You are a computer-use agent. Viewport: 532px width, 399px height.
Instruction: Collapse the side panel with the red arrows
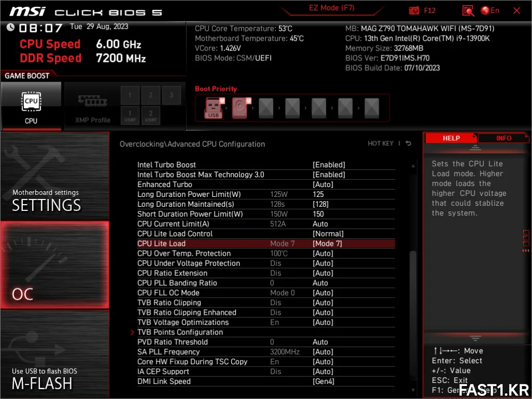[x=526, y=251]
